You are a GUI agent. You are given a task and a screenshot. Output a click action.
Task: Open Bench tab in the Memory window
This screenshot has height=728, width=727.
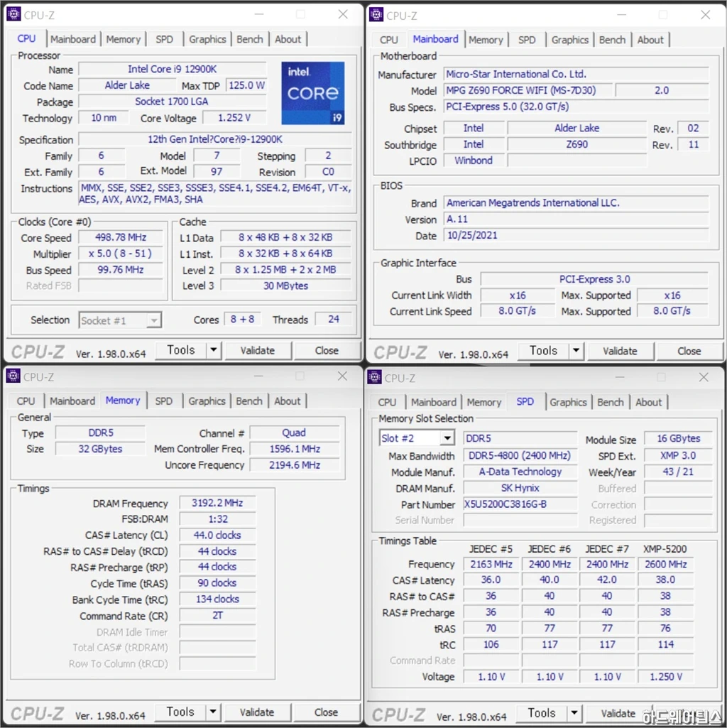[249, 401]
